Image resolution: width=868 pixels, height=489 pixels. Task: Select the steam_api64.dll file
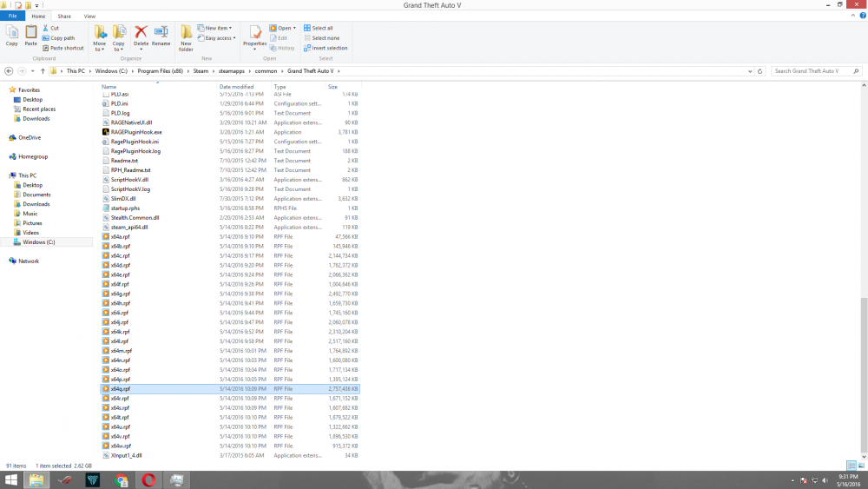230,227
